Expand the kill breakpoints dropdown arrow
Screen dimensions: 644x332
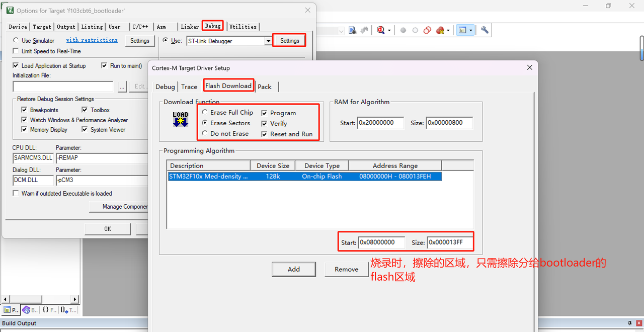(448, 31)
